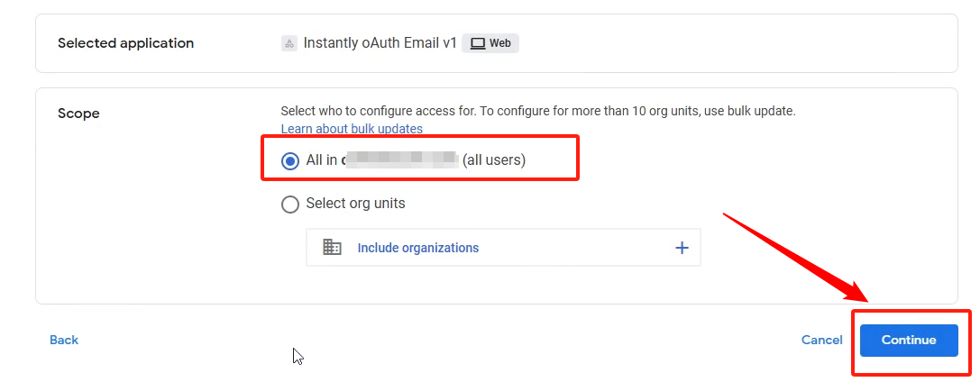Go Back to the previous step
Screen dimensions: 980x382
[x=64, y=341]
